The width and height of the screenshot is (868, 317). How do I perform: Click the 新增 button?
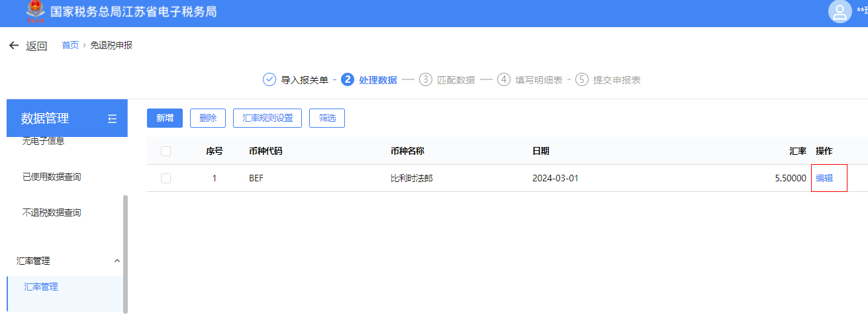tap(165, 118)
